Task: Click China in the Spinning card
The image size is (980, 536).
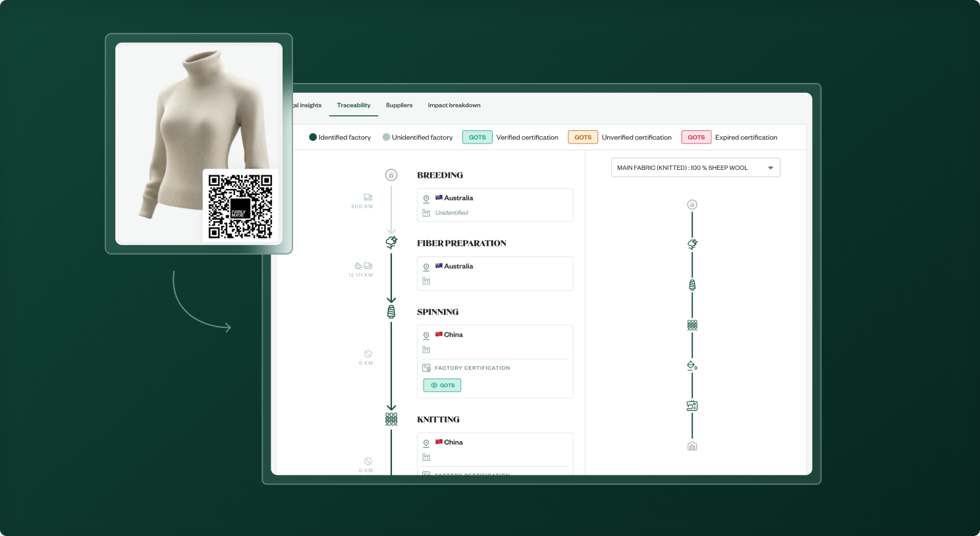Action: click(x=453, y=335)
